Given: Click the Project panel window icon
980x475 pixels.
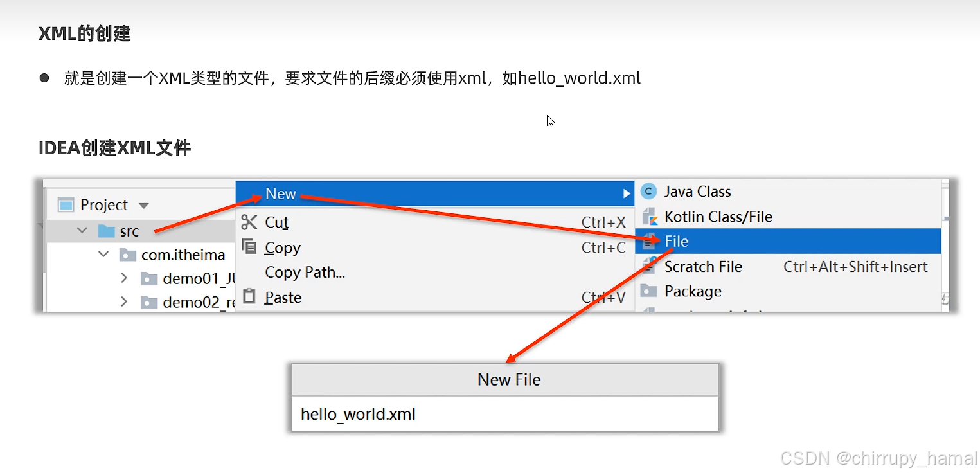Looking at the screenshot, I should coord(66,205).
